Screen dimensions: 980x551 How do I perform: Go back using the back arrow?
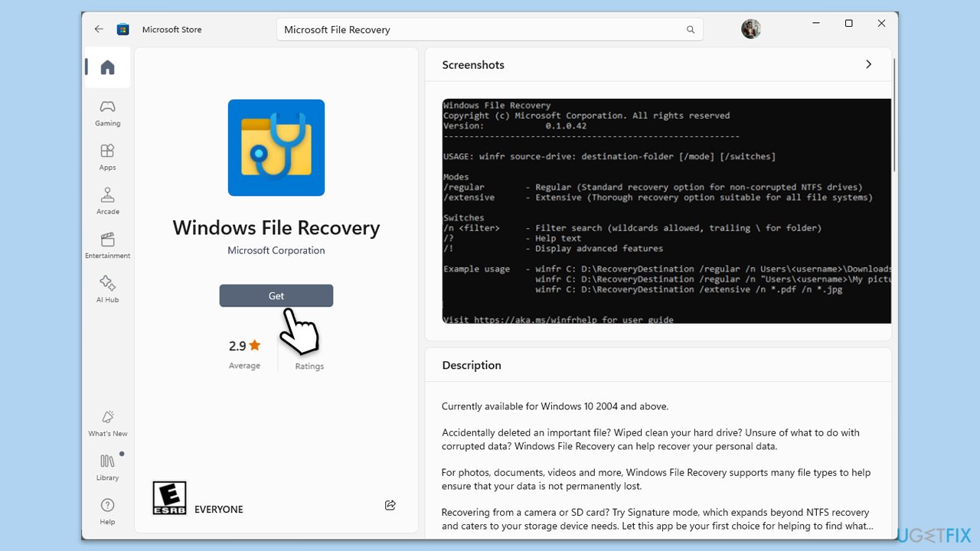(x=99, y=29)
